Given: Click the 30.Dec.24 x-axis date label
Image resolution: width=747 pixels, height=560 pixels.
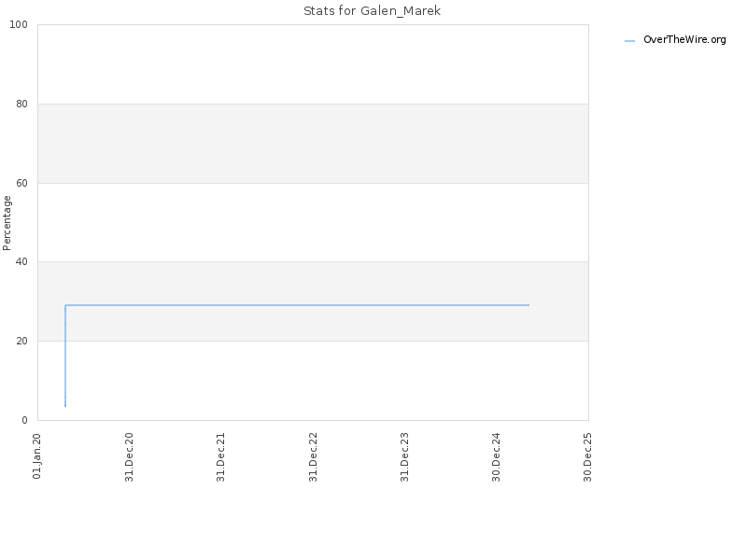Looking at the screenshot, I should [496, 457].
